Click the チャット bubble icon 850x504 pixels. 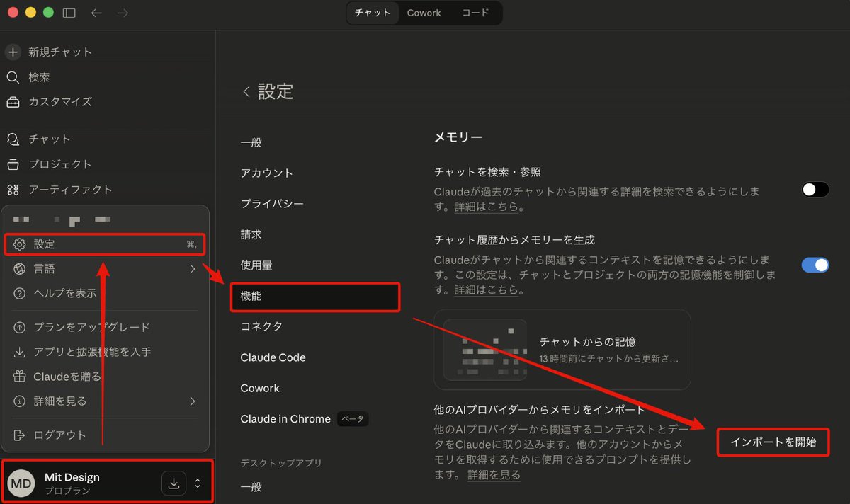point(13,139)
